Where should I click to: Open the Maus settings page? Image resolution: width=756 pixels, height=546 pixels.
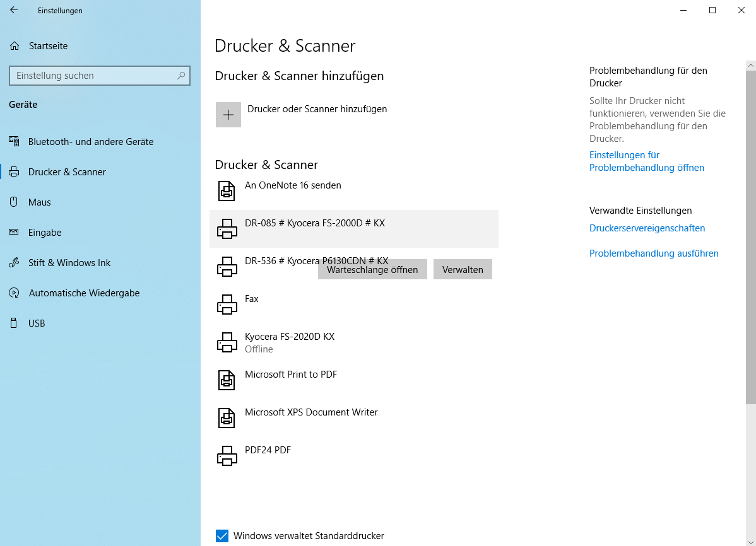(x=40, y=202)
